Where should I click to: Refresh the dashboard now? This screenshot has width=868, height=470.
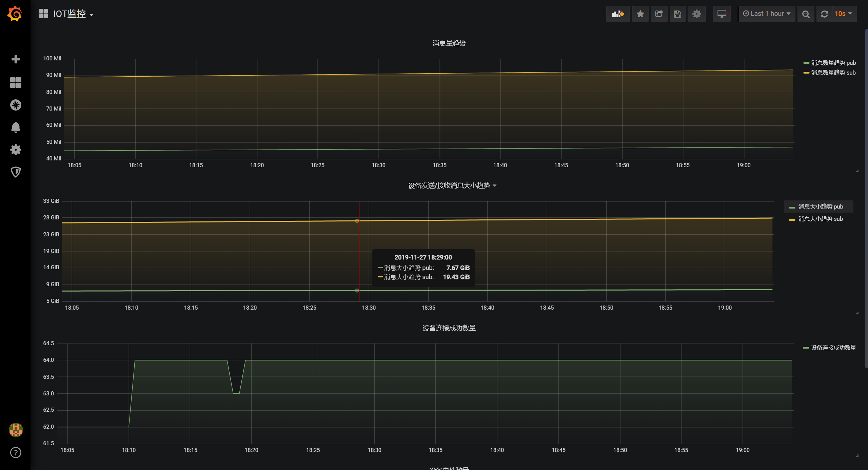824,14
